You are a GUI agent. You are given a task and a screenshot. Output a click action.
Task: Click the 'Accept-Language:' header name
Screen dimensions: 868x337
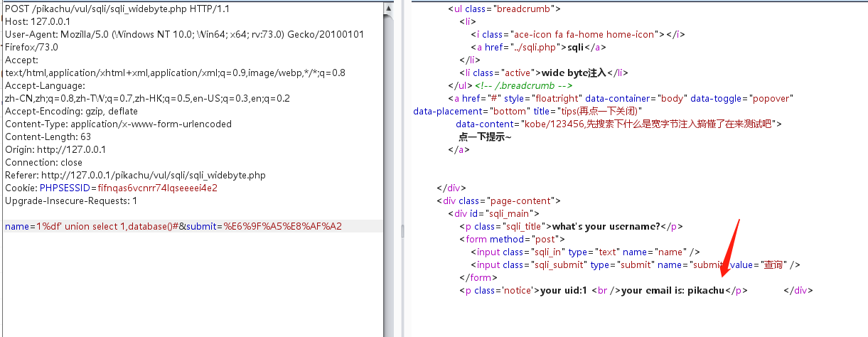tap(44, 86)
